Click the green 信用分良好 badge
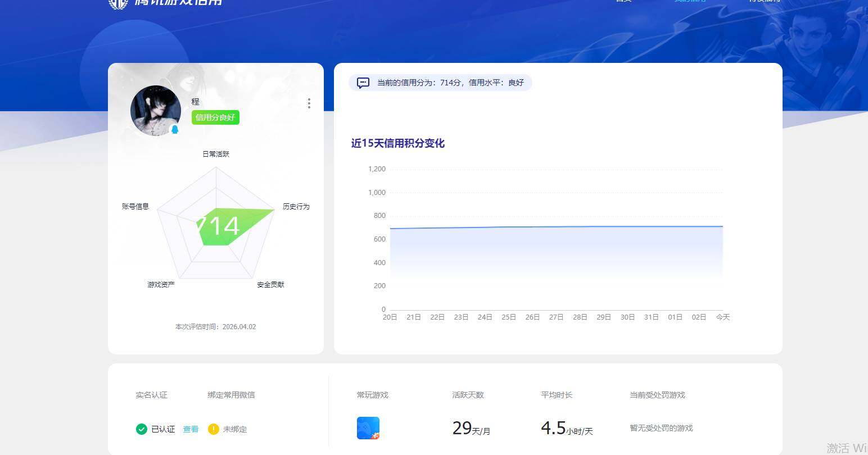The height and width of the screenshot is (455, 868). tap(215, 117)
